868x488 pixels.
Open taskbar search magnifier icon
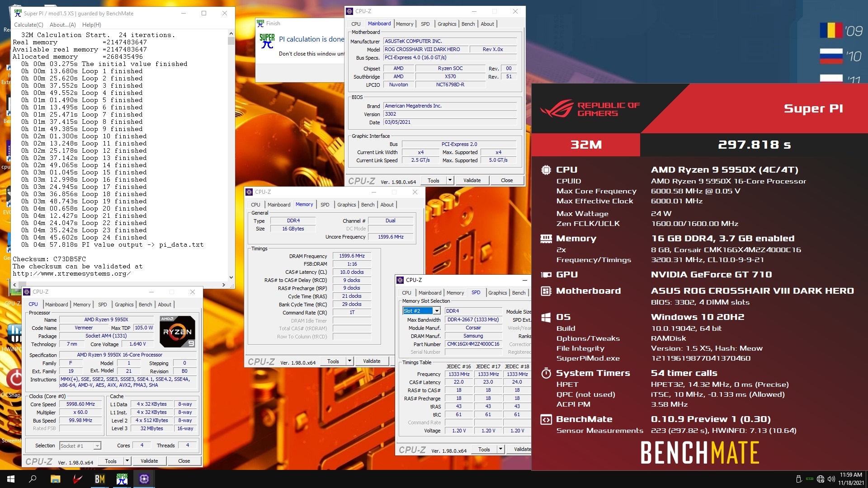click(33, 479)
